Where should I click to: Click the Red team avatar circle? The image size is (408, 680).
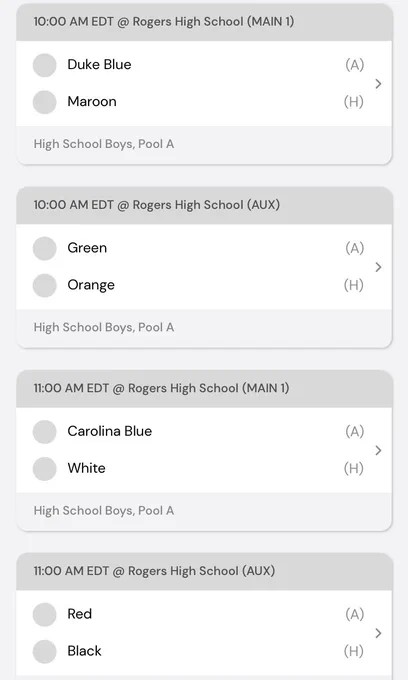point(45,615)
